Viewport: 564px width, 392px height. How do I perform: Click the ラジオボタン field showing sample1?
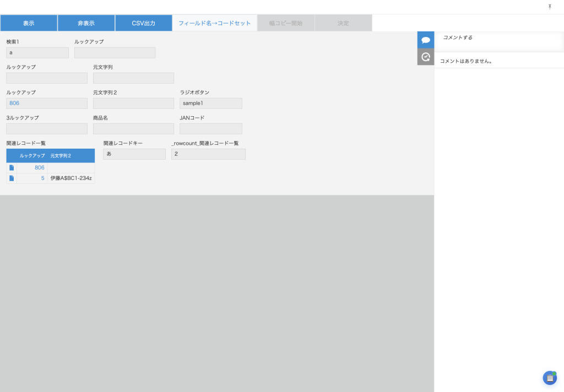(210, 104)
